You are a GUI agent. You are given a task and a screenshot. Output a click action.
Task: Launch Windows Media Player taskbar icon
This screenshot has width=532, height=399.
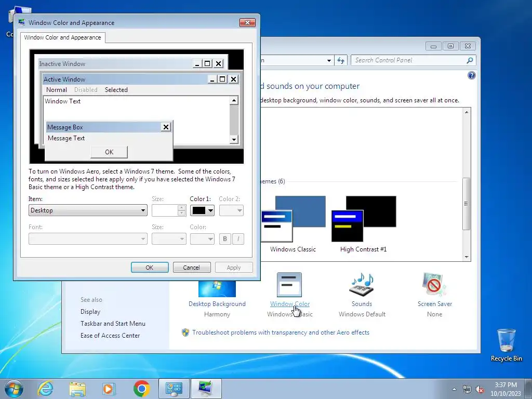109,389
